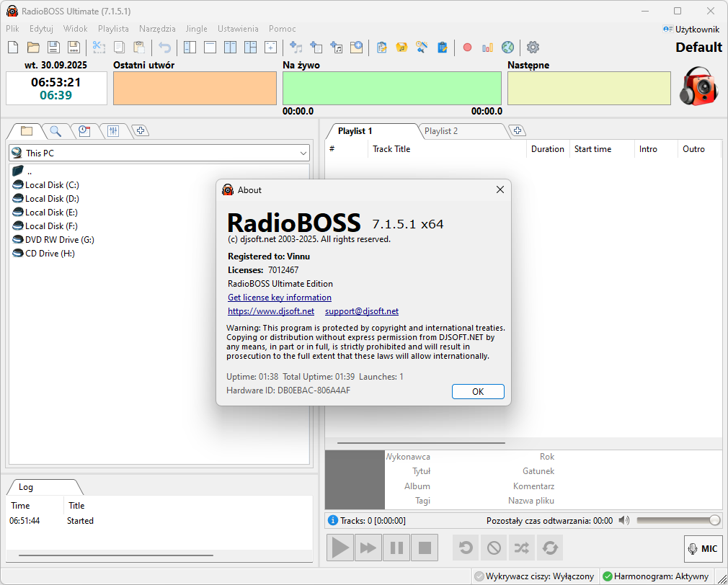Screen dimensions: 728x585
Task: Open playlist using the folder icon in toolbar
Action: 33,48
